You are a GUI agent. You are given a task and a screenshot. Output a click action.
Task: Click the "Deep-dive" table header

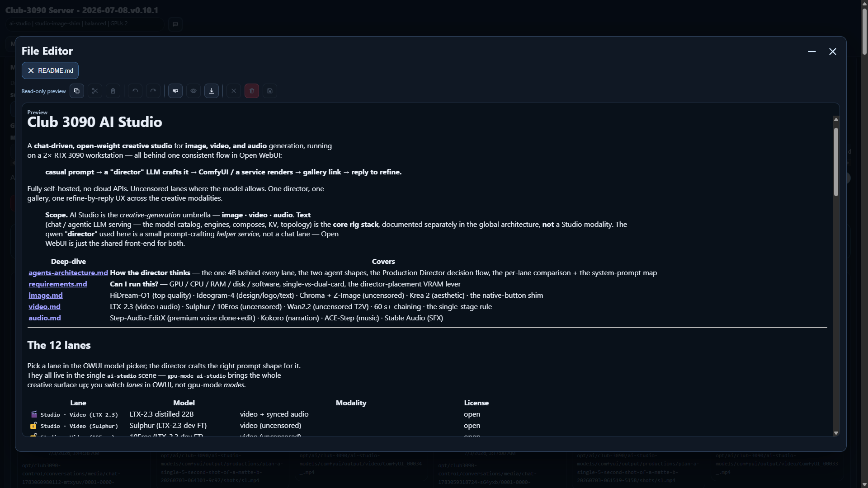(68, 261)
